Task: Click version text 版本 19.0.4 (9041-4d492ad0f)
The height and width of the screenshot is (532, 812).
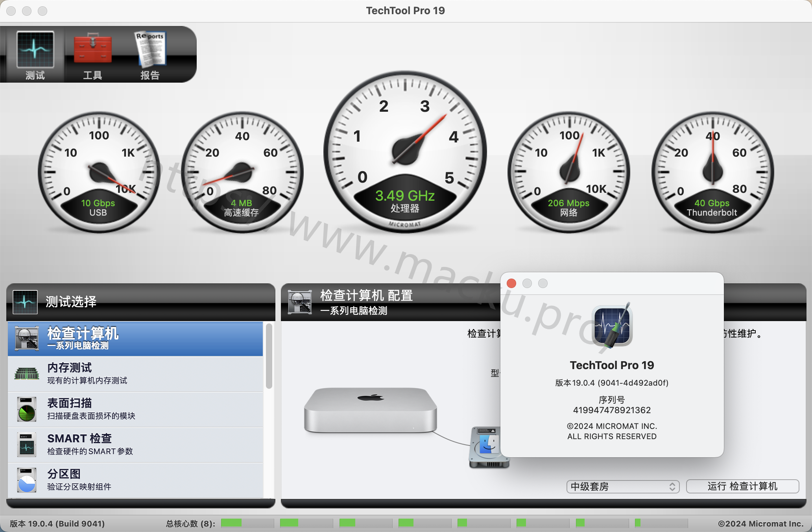Action: [x=612, y=383]
